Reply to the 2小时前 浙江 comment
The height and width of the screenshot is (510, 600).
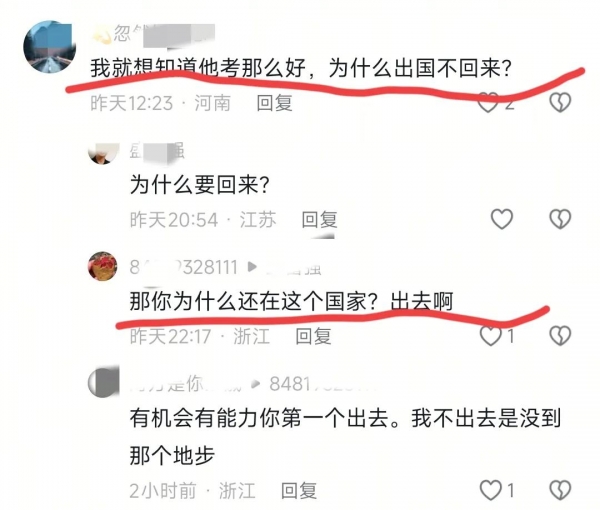pyautogui.click(x=299, y=490)
